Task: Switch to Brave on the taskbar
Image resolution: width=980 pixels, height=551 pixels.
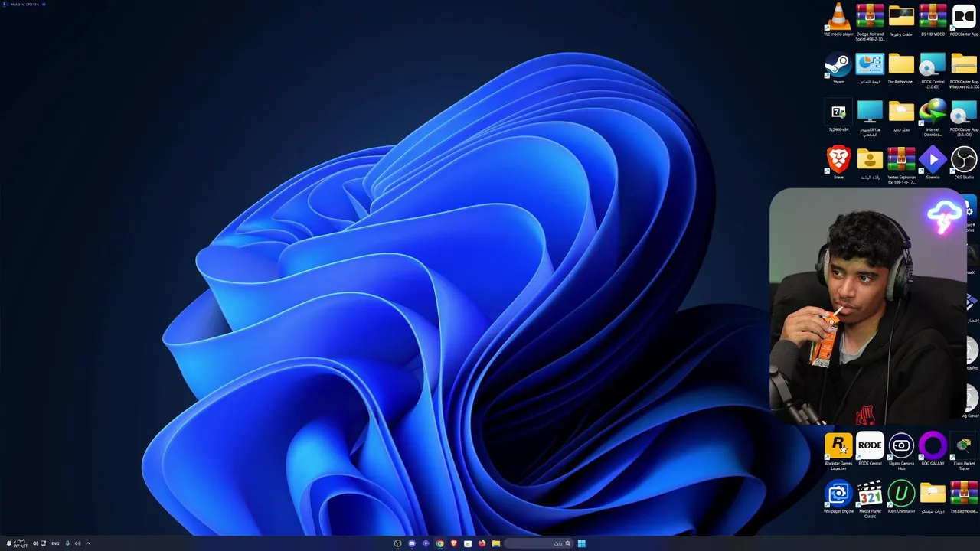Action: (454, 543)
